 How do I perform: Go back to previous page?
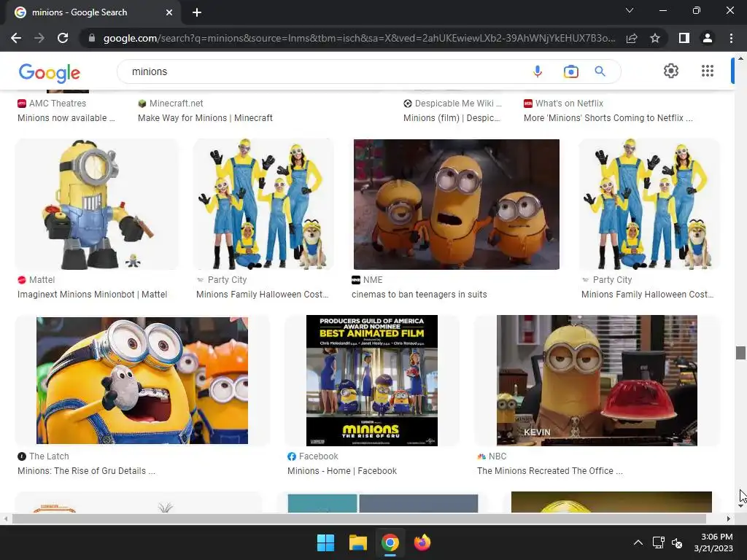coord(16,38)
